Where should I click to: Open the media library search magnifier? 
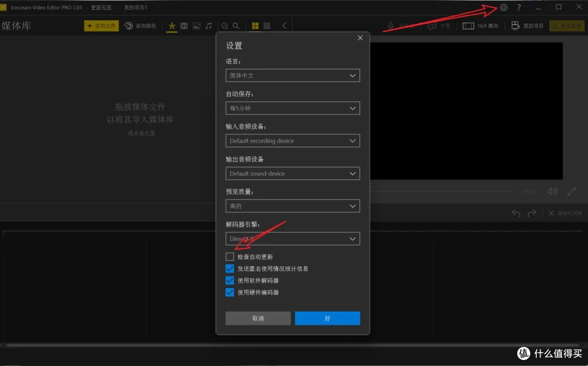pyautogui.click(x=236, y=26)
